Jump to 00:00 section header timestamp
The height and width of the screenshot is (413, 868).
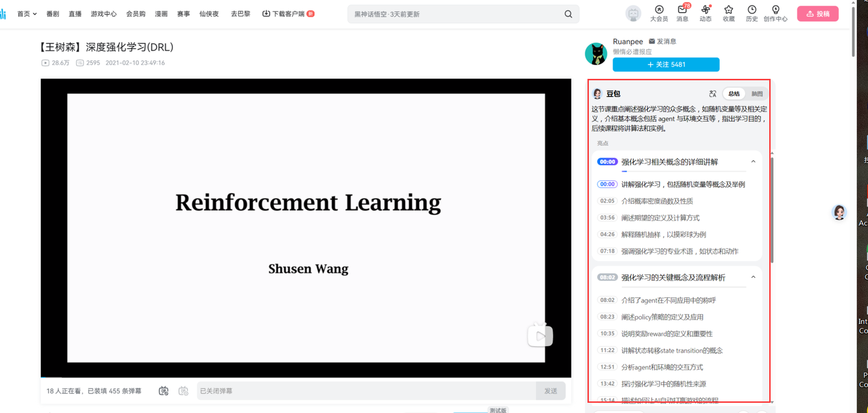pos(608,162)
